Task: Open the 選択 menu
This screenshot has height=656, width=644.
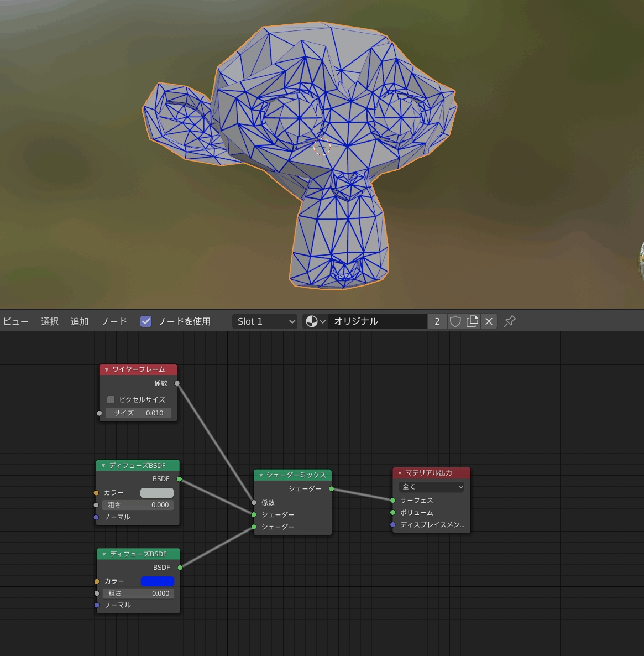Action: point(50,321)
